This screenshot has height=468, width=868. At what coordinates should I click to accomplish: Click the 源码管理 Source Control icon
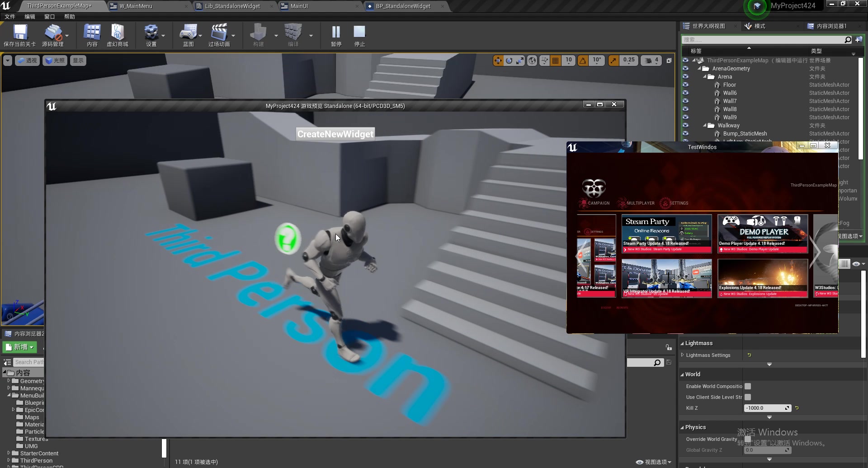pyautogui.click(x=53, y=35)
